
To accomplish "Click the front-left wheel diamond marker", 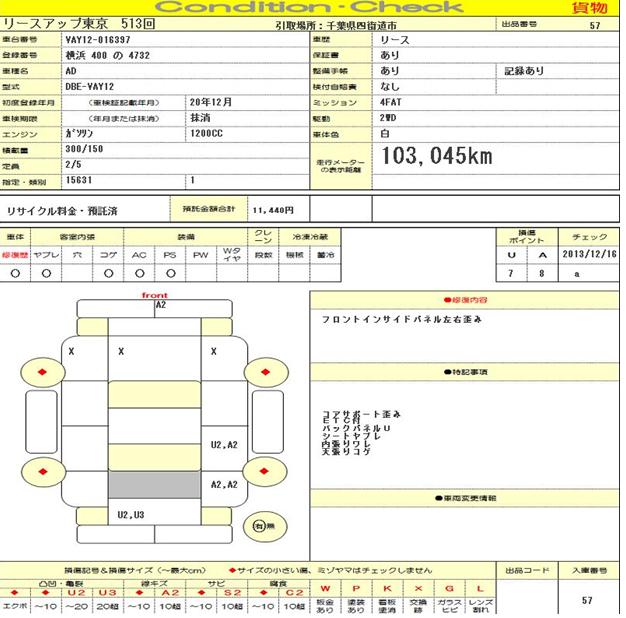I will 42,371.
